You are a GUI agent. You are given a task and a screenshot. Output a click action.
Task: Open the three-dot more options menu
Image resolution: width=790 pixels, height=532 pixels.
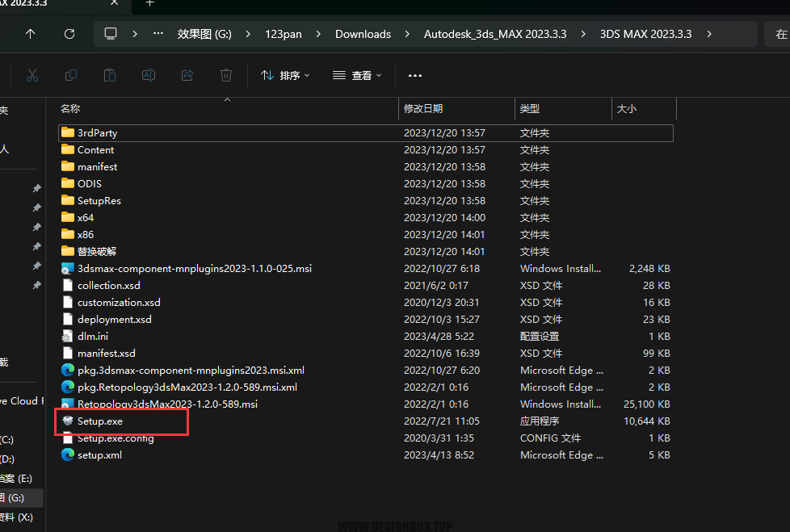pos(415,76)
